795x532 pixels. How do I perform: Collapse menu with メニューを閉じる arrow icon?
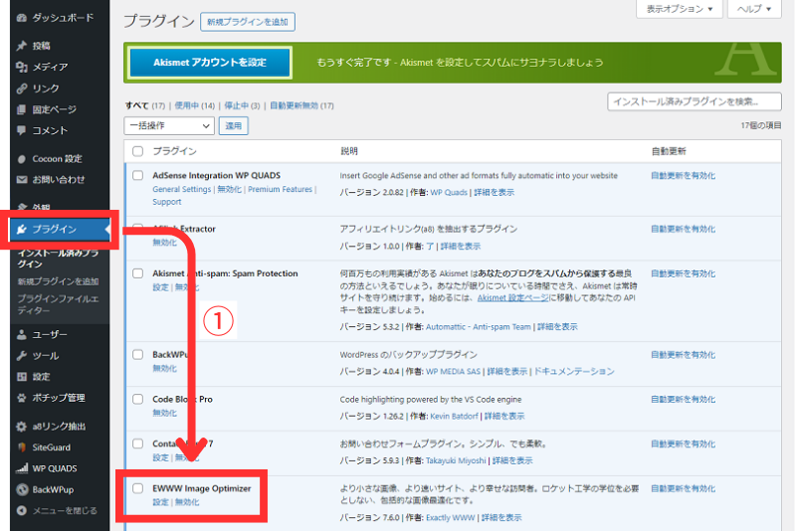pyautogui.click(x=21, y=510)
